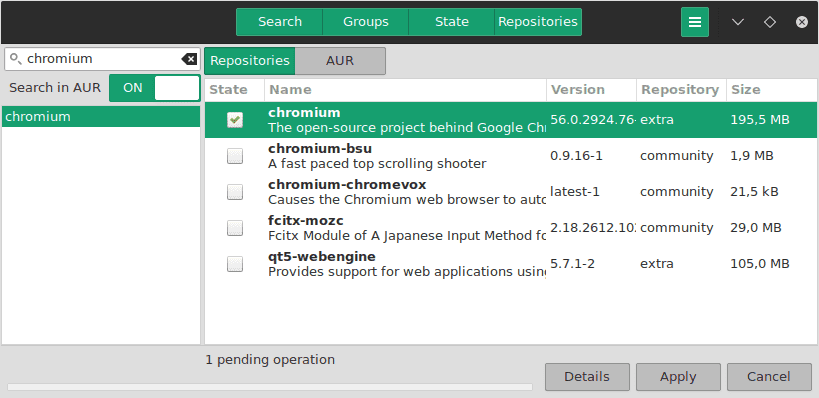Select the qt5-webengine package name
Viewport: 819px width, 398px height.
(322, 256)
